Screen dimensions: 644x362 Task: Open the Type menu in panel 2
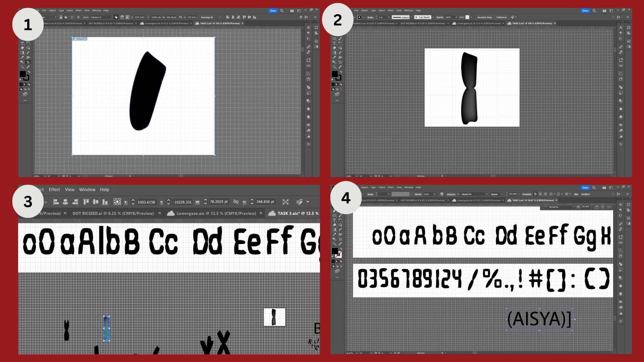373,10
